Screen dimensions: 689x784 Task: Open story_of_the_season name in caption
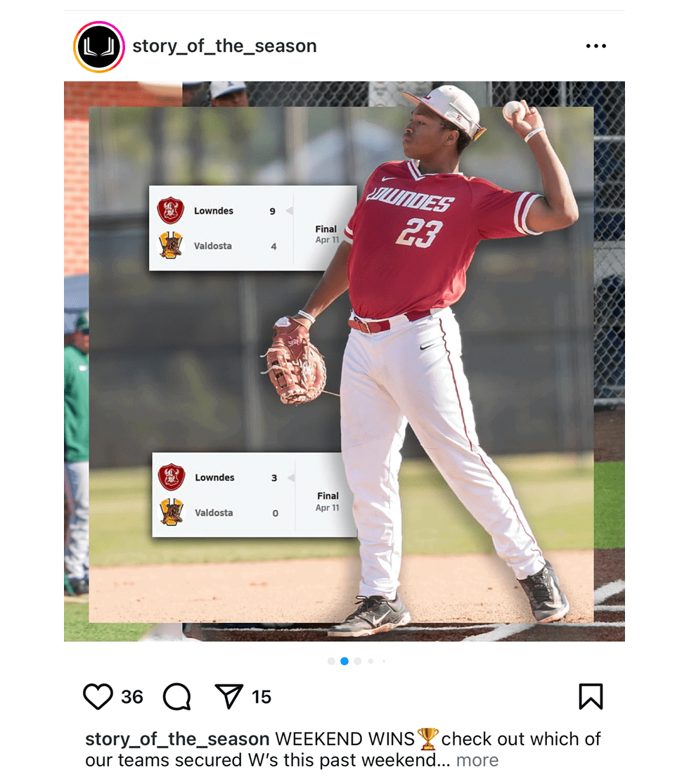click(177, 738)
